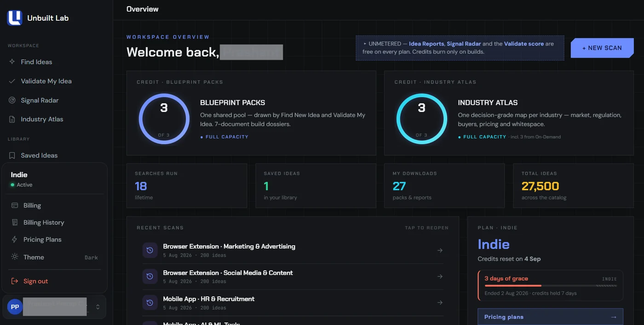Click the Industry Atlas document icon
644x325 pixels.
[12, 119]
